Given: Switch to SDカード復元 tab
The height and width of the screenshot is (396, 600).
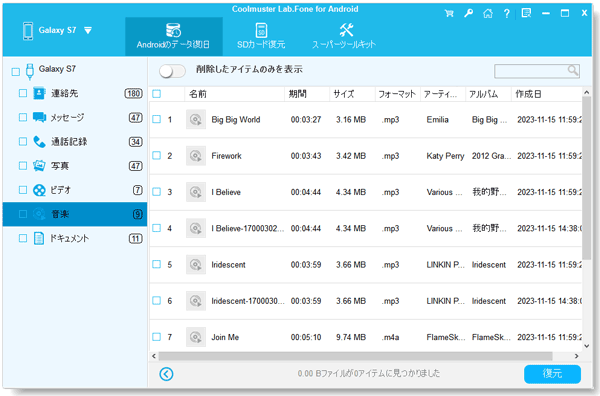Looking at the screenshot, I should click(261, 36).
